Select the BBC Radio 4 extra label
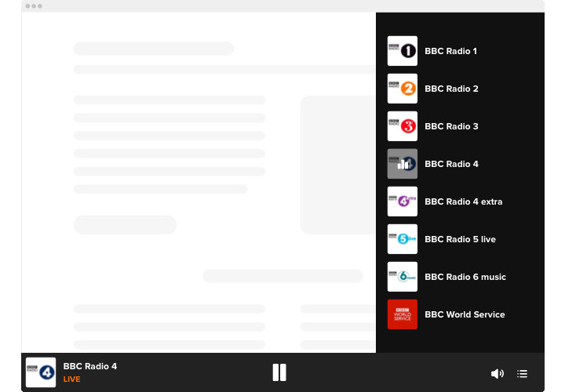This screenshot has width=565, height=392. click(464, 201)
